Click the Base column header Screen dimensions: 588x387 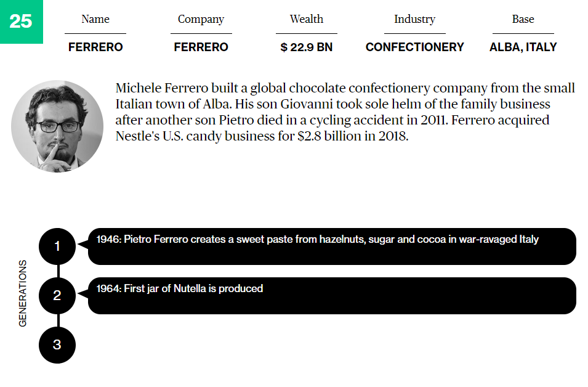pos(523,19)
